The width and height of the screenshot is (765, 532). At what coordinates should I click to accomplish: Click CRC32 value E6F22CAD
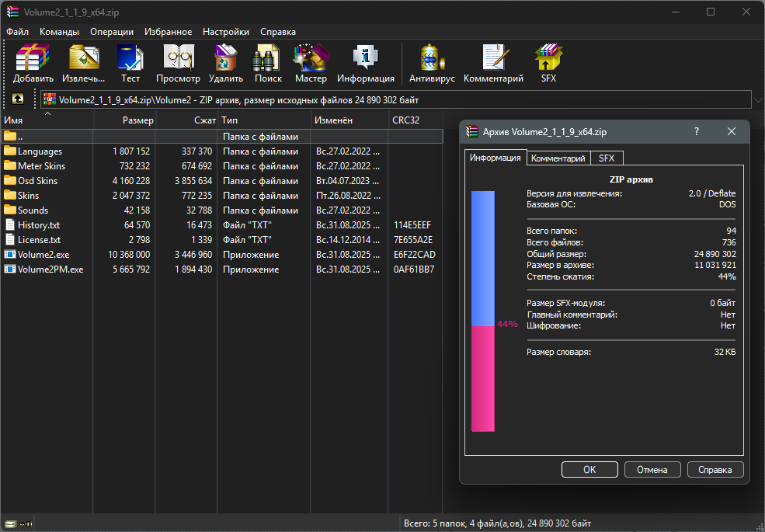pyautogui.click(x=415, y=255)
